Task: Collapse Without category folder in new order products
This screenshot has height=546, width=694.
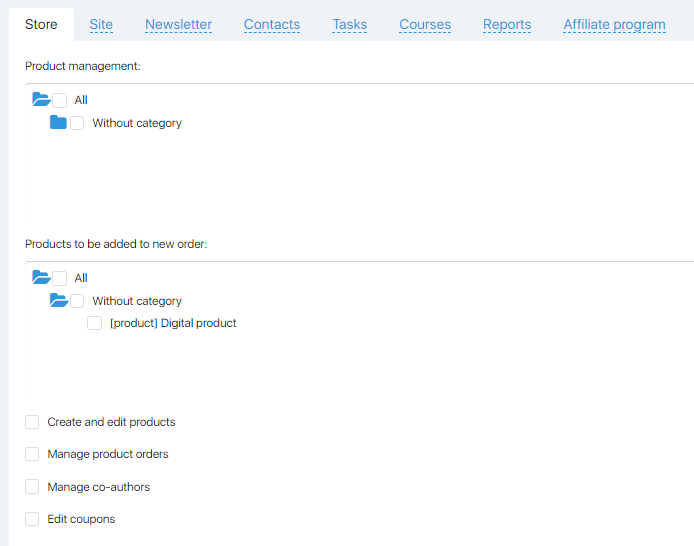Action: point(59,300)
